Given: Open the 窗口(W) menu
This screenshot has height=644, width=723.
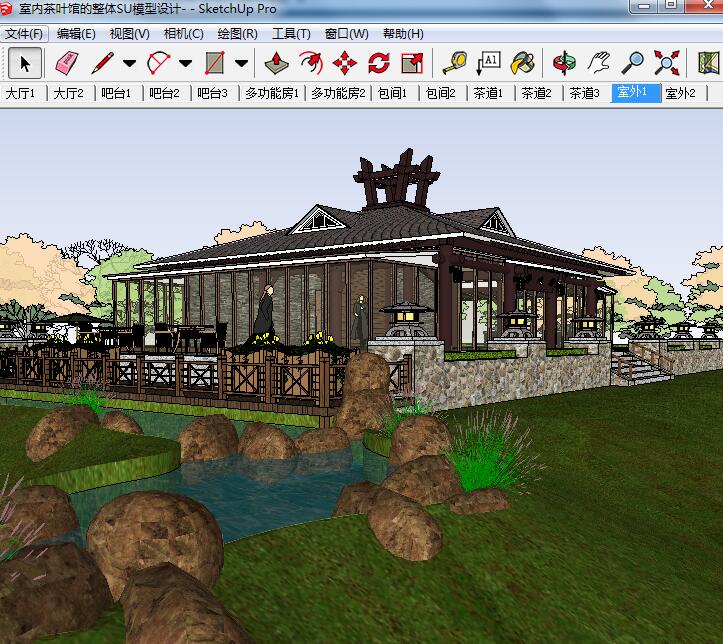Looking at the screenshot, I should (x=346, y=34).
